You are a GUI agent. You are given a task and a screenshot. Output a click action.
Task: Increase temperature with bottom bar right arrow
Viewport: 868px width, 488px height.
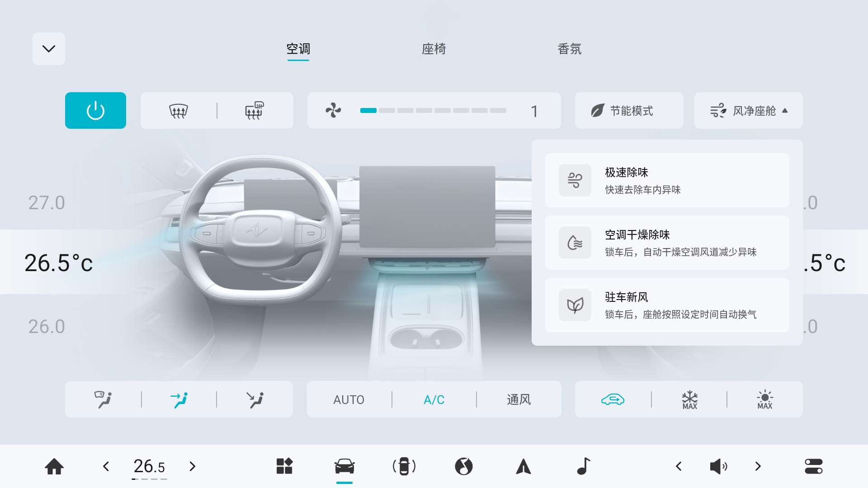pyautogui.click(x=193, y=466)
